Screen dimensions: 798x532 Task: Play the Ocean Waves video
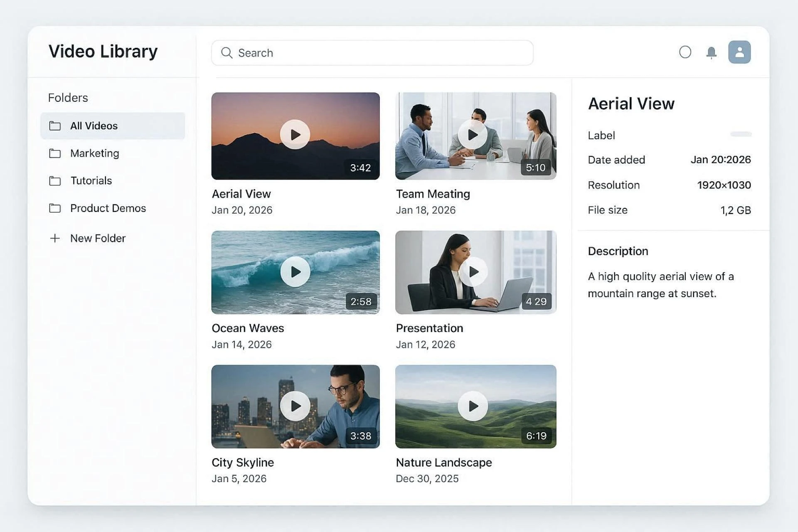point(295,271)
